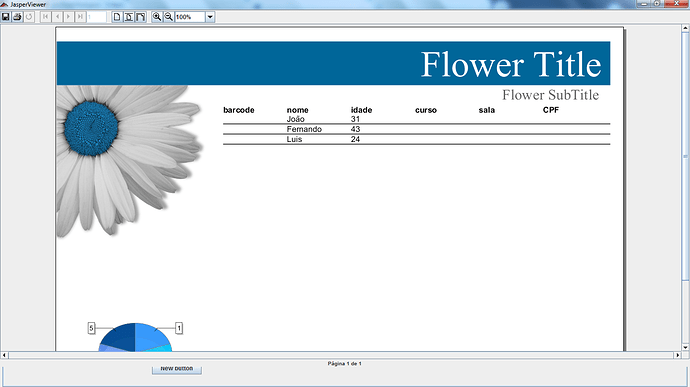The image size is (690, 387).
Task: Go to the next page
Action: point(68,17)
